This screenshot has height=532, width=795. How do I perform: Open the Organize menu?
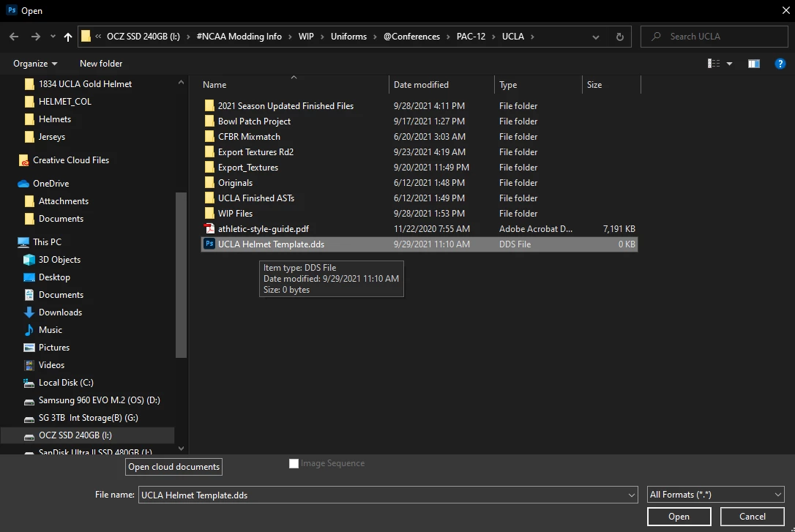pyautogui.click(x=35, y=64)
